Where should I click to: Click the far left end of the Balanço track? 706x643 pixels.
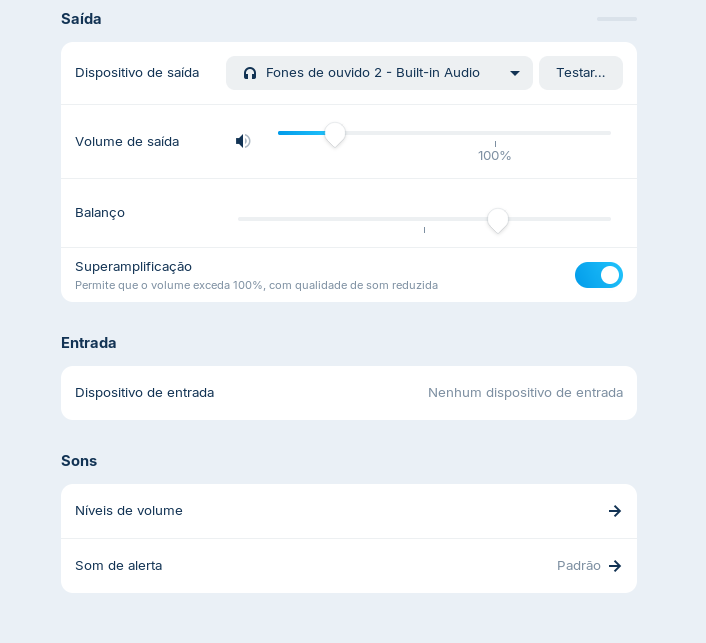240,219
